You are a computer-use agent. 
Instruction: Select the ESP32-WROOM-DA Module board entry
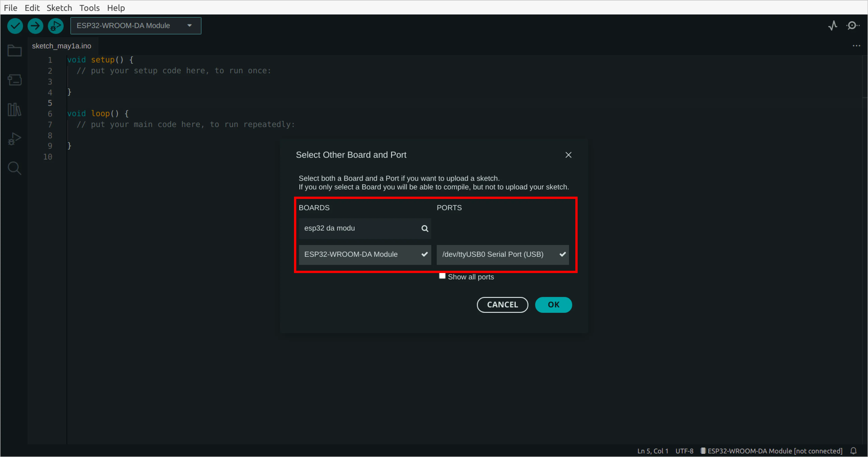pos(365,254)
